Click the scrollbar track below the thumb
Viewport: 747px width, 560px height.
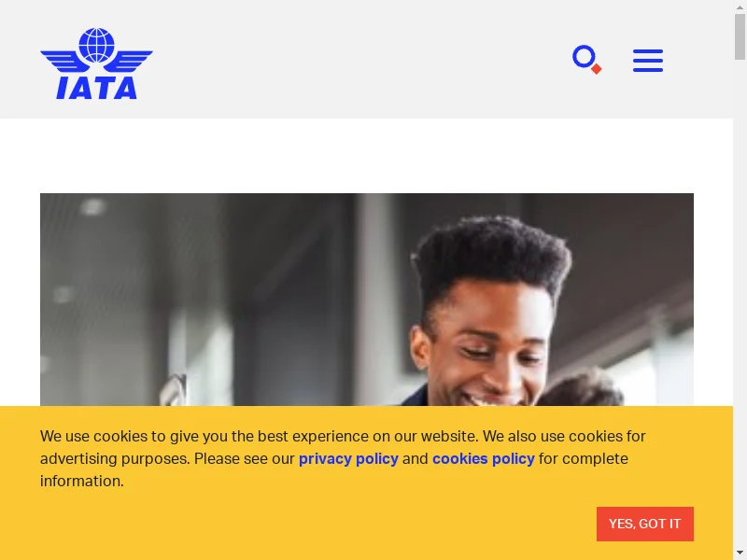pos(740,305)
